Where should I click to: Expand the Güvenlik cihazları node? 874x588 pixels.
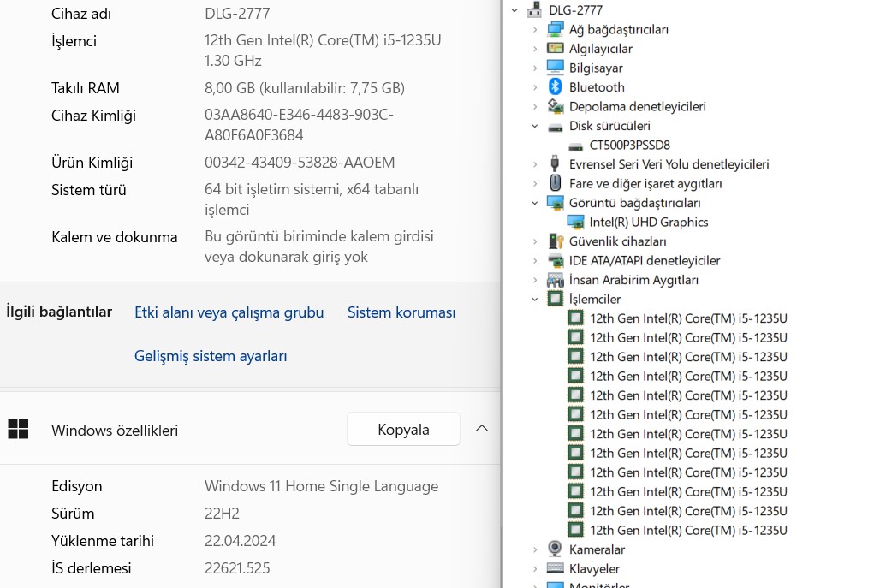[535, 241]
